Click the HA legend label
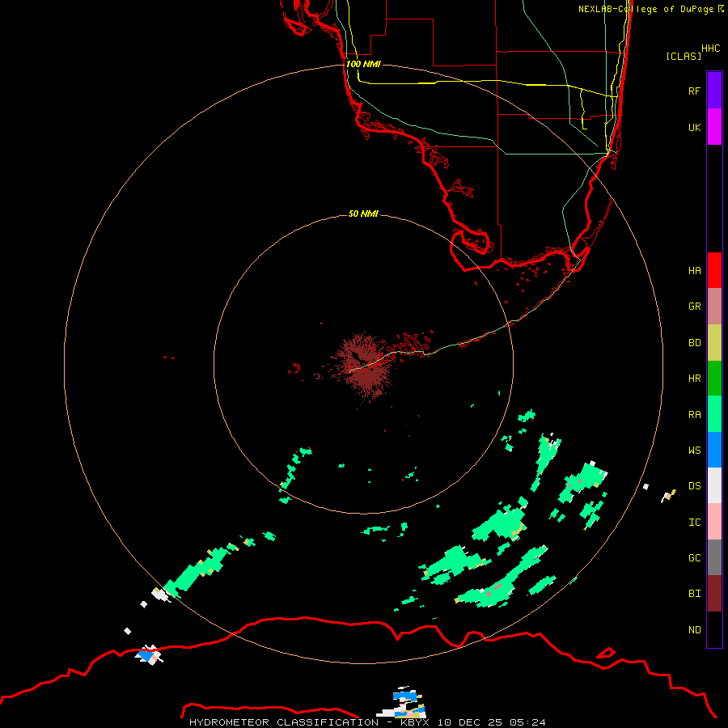Screen dimensions: 728x728 pyautogui.click(x=694, y=271)
